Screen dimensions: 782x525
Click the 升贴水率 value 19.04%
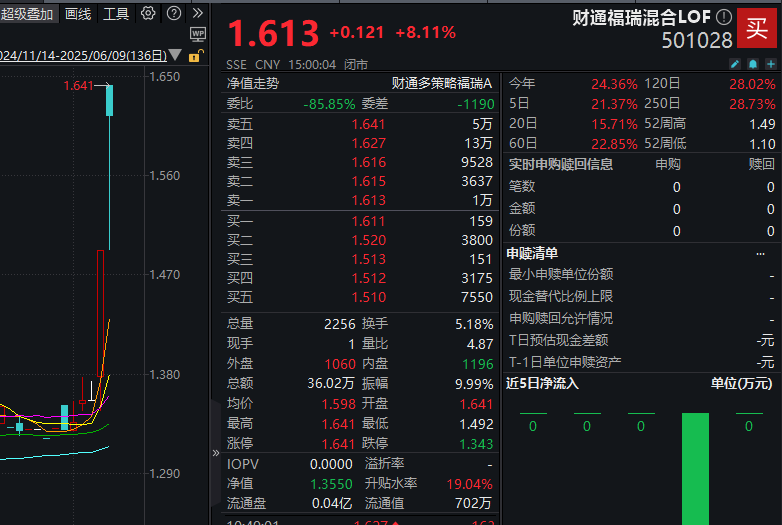point(469,484)
